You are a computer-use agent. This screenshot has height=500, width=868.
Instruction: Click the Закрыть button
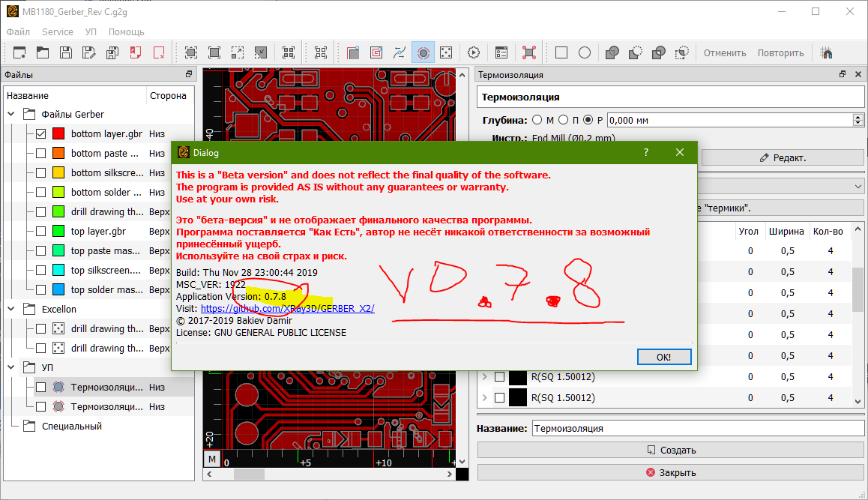(670, 472)
